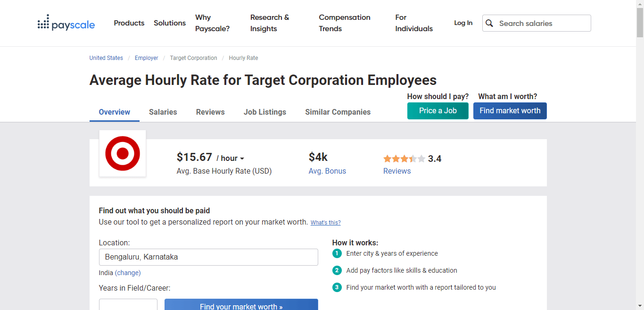644x310 pixels.
Task: Click the Find market worth button
Action: click(x=510, y=110)
